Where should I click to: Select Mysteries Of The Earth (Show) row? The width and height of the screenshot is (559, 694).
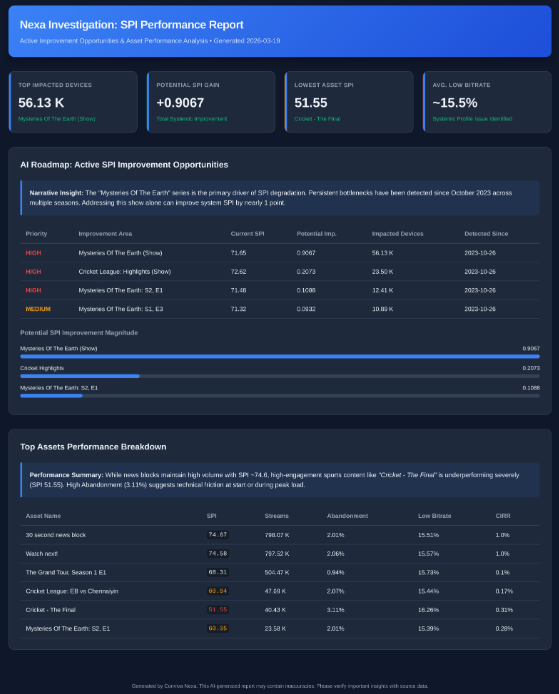[x=280, y=253]
